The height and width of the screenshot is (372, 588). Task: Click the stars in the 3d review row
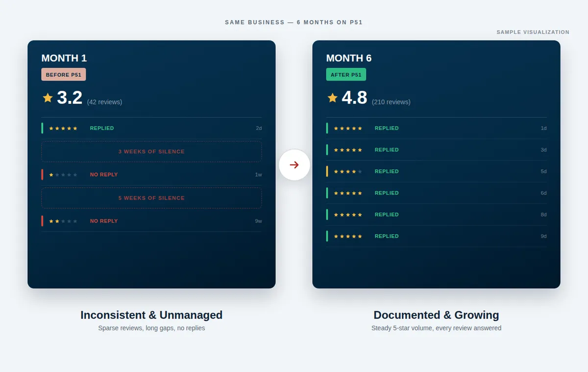point(348,150)
